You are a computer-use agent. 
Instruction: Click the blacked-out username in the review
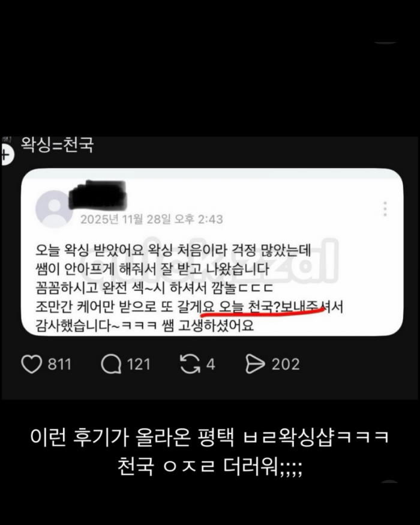click(x=97, y=195)
